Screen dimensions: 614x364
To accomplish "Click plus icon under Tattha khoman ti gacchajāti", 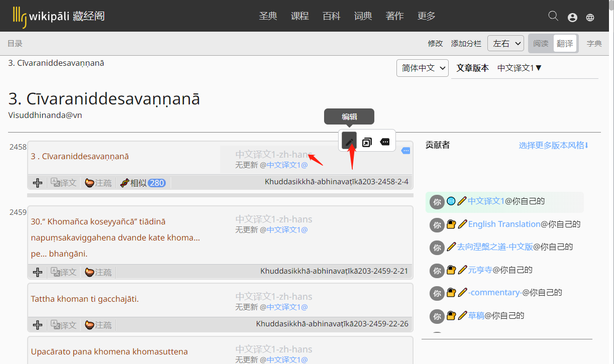I will 38,325.
